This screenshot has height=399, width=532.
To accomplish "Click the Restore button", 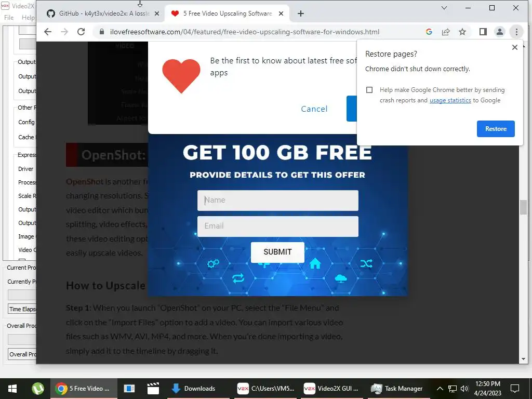I will (x=495, y=129).
